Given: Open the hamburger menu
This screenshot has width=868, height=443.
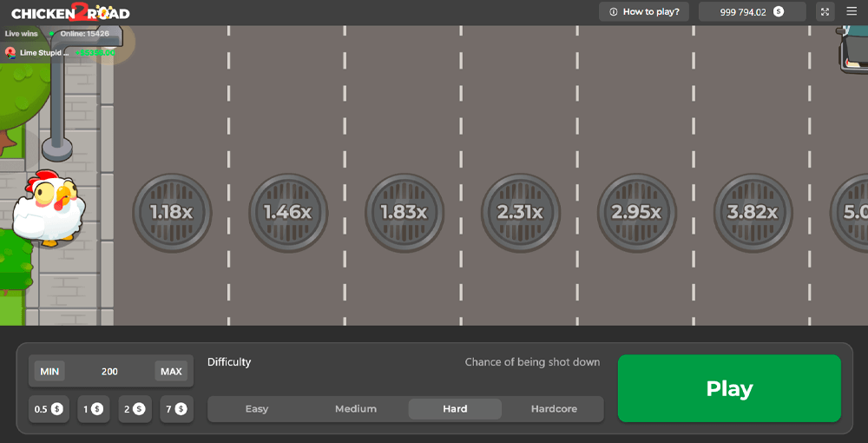Looking at the screenshot, I should click(852, 12).
